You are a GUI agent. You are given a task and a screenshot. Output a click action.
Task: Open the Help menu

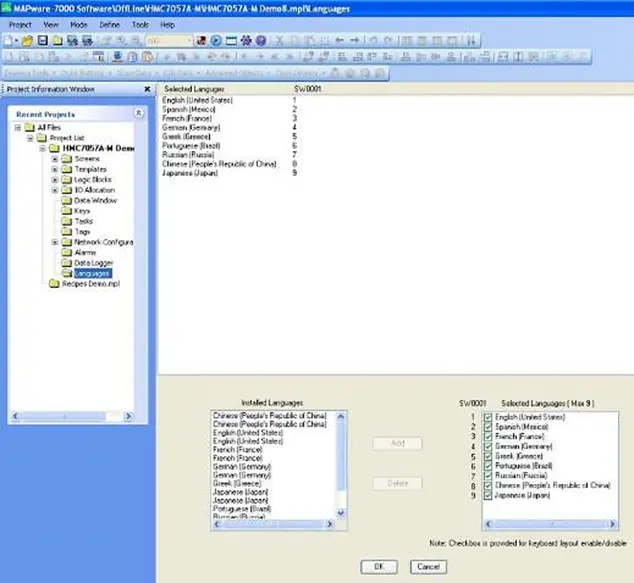point(167,25)
